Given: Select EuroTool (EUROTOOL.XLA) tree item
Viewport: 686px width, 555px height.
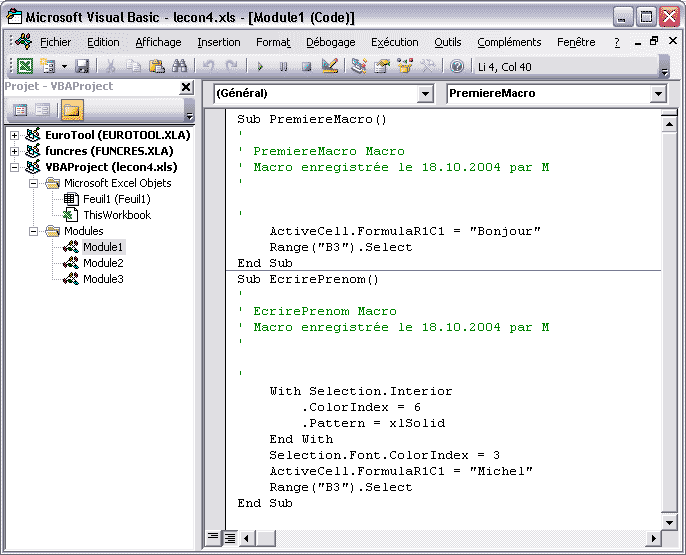Looking at the screenshot, I should tap(118, 135).
